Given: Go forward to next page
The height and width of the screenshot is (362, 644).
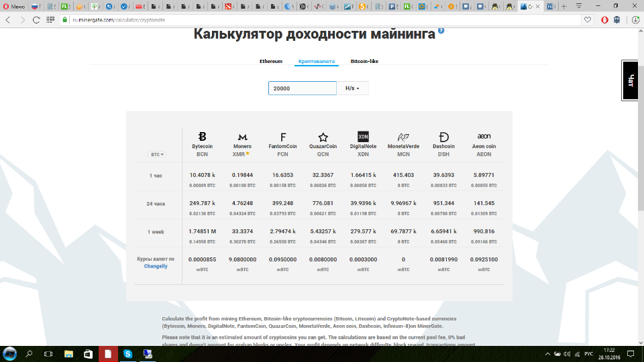Looking at the screenshot, I should (23, 19).
